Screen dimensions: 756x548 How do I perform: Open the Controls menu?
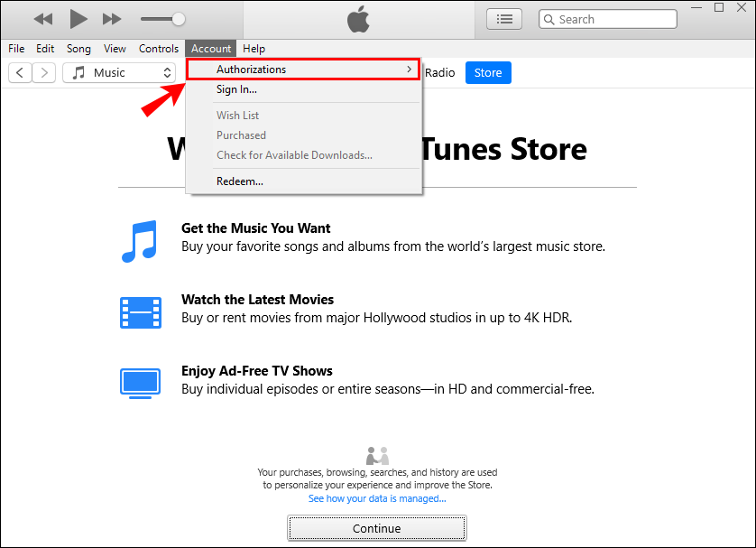pos(159,49)
